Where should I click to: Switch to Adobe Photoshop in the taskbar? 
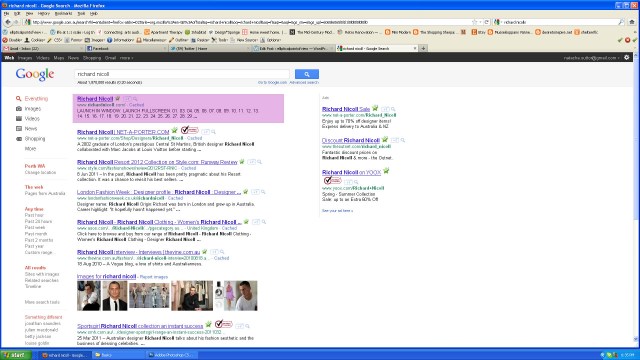(171, 355)
